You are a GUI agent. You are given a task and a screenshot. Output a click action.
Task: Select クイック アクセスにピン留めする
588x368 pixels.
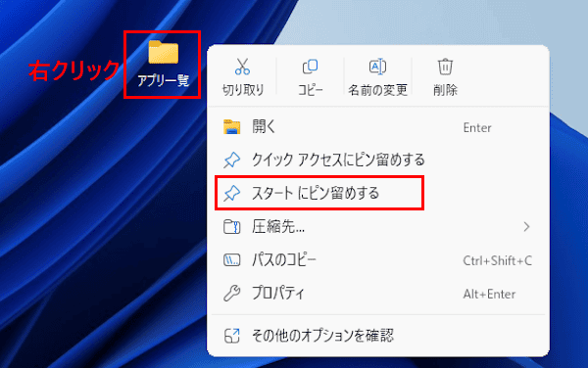[x=378, y=160]
